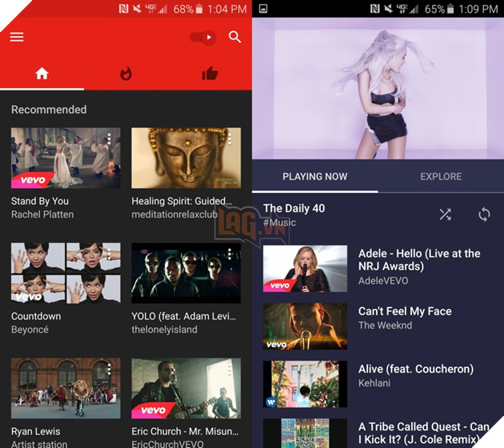Screen dimensions: 504x448
Task: Click A Tribe Called Quest - Can I Kick It title
Action: point(424,433)
